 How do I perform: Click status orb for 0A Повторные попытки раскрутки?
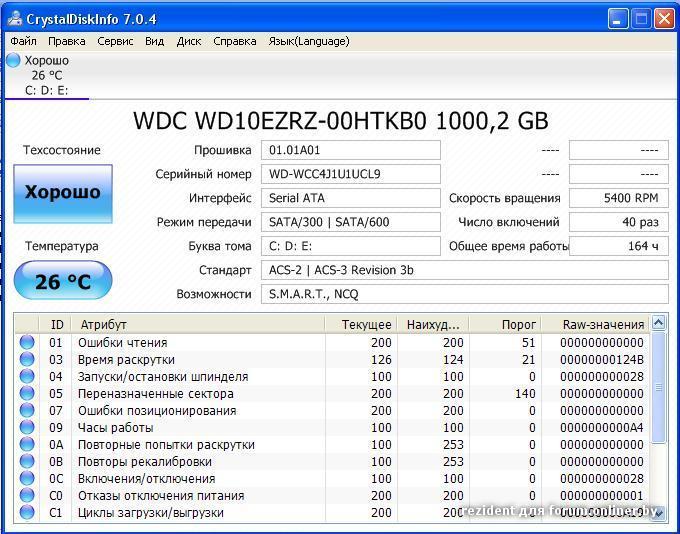[x=27, y=444]
